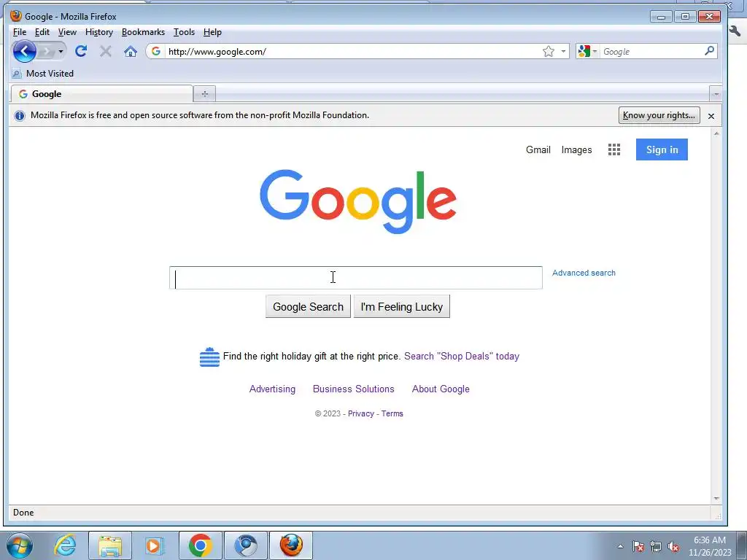Click the blue Sign in button
This screenshot has height=560, width=747.
(662, 149)
